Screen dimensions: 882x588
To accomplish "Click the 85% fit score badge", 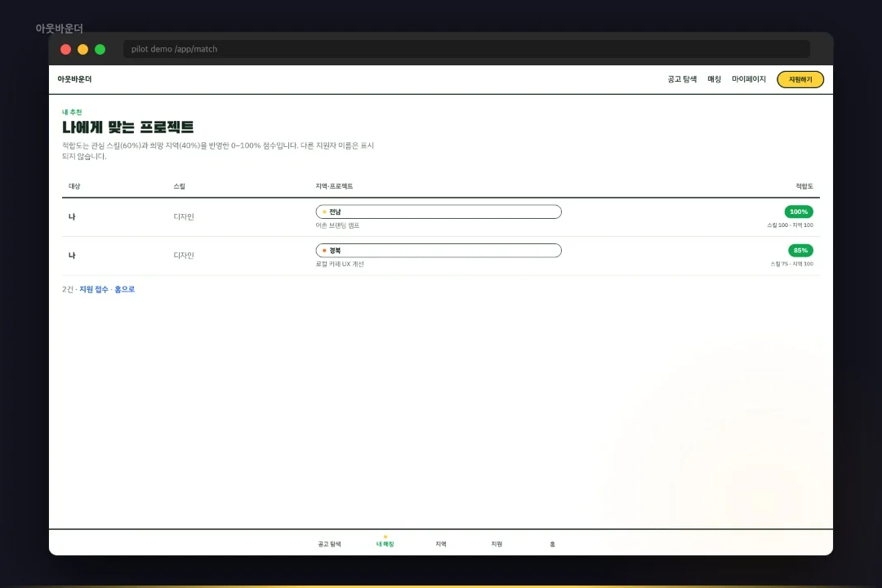I will [x=800, y=251].
